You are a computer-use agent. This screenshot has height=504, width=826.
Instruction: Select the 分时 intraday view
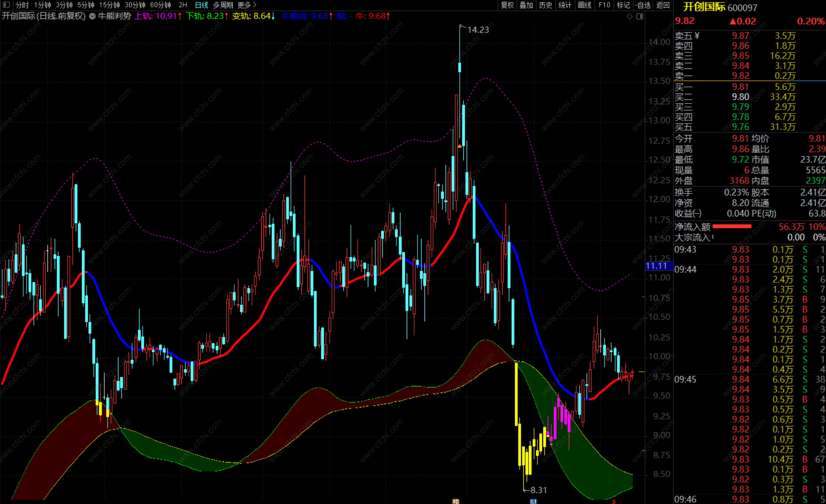22,5
